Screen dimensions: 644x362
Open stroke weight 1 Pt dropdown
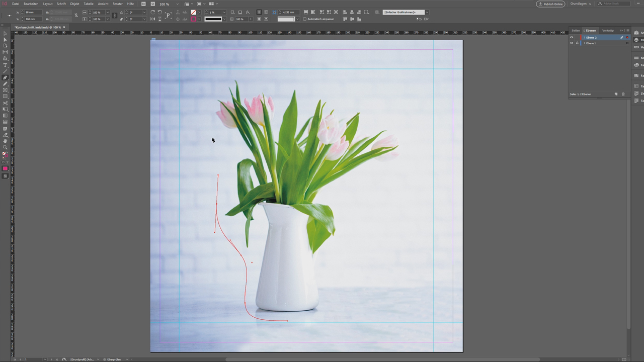coord(224,12)
